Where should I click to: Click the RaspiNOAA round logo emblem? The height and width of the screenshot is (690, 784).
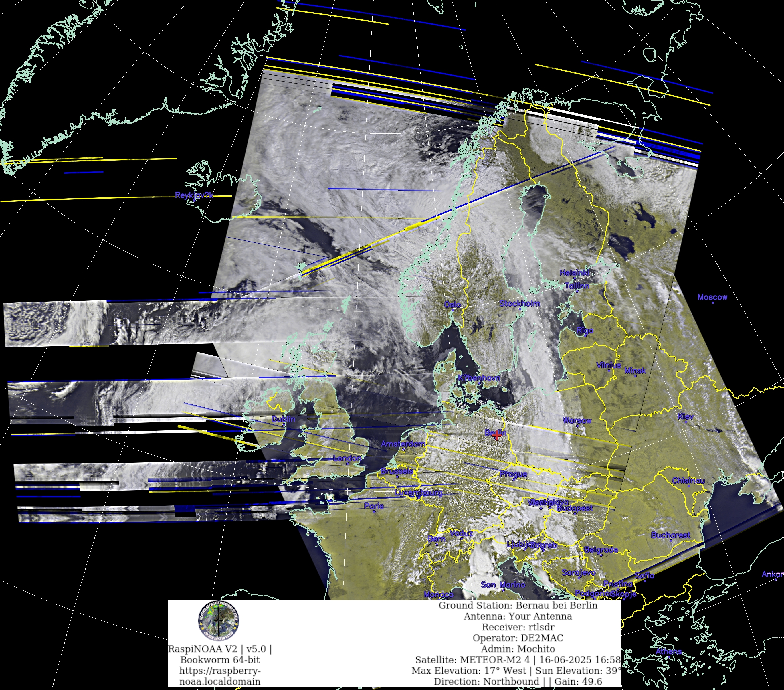[x=219, y=621]
